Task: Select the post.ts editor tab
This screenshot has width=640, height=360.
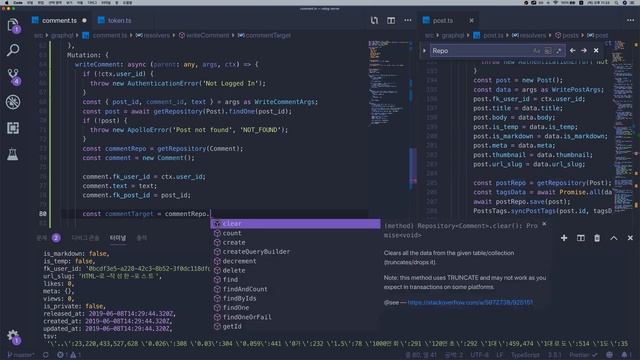Action: click(x=442, y=20)
